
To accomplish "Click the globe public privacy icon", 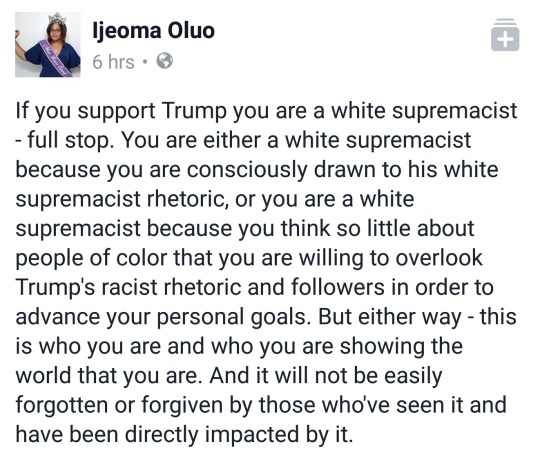I will 165,61.
